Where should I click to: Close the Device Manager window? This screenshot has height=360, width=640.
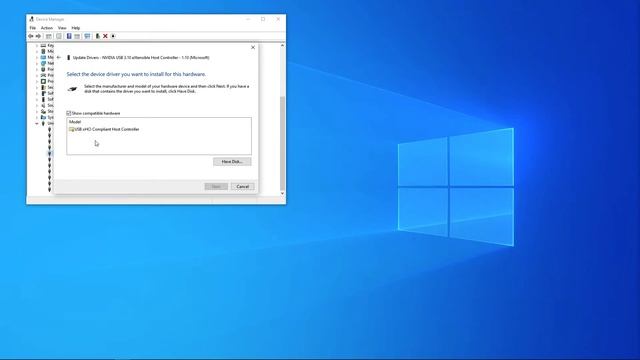[x=278, y=19]
